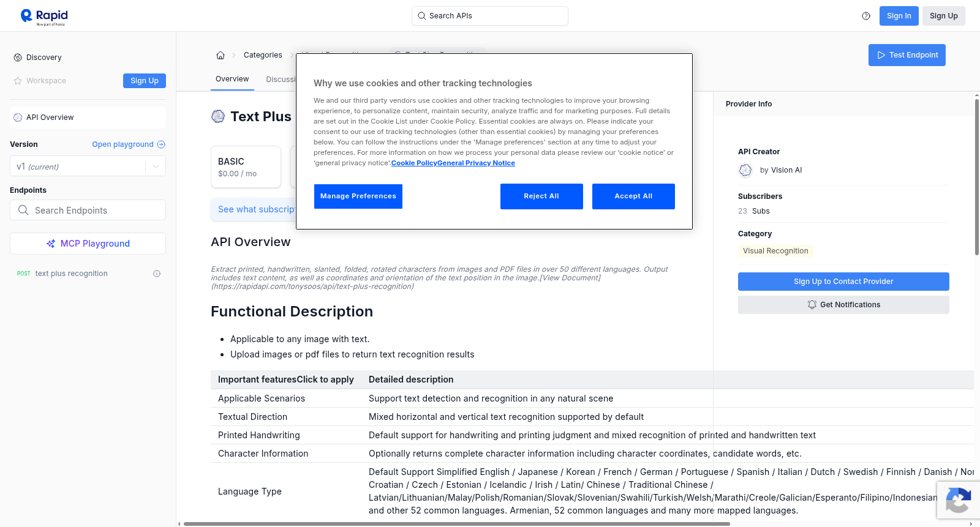Click the bell icon in Get Notifications
The width and height of the screenshot is (980, 527).
pyautogui.click(x=812, y=305)
